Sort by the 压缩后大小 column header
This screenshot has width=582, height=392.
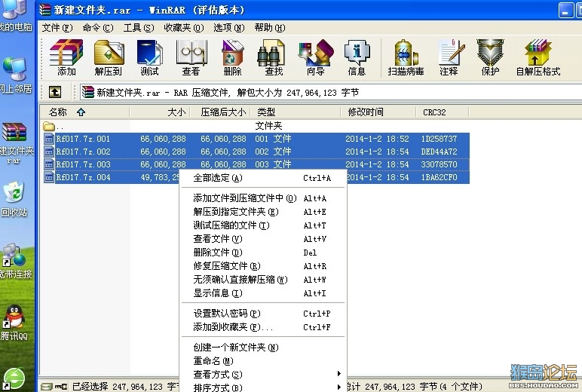(x=220, y=112)
